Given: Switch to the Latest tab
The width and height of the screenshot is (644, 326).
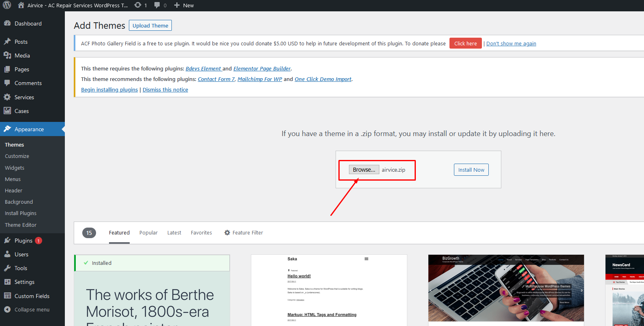Looking at the screenshot, I should click(x=174, y=233).
